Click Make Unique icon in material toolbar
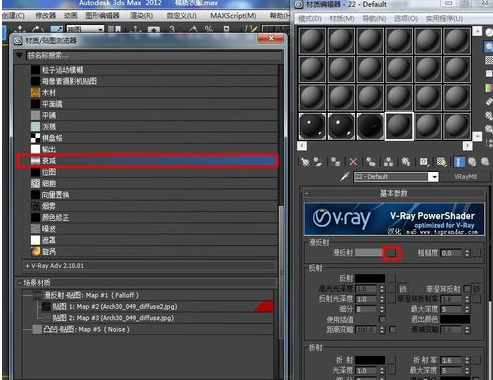 [x=388, y=162]
